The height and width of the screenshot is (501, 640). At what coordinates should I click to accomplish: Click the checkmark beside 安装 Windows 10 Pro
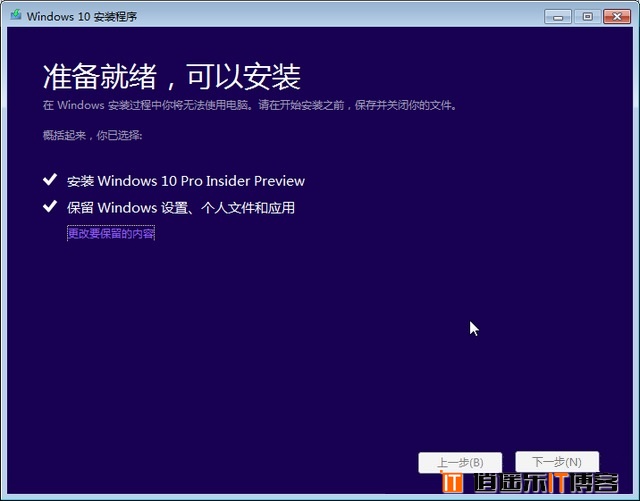click(50, 179)
